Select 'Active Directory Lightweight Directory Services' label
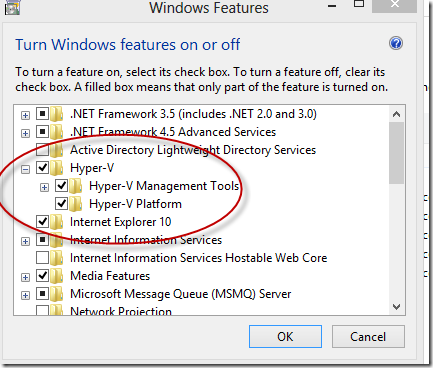The height and width of the screenshot is (368, 433). point(193,150)
